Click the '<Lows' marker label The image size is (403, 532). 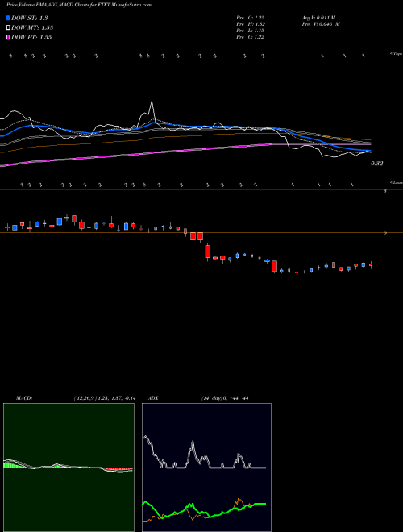(x=396, y=182)
